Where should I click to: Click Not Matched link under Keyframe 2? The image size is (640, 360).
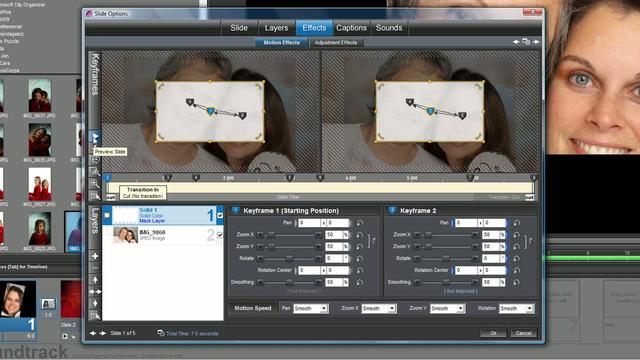point(460,291)
